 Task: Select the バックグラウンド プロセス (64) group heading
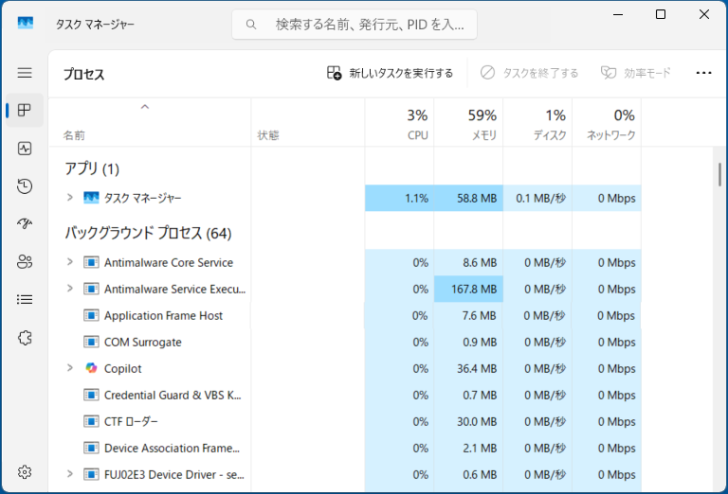pyautogui.click(x=148, y=233)
